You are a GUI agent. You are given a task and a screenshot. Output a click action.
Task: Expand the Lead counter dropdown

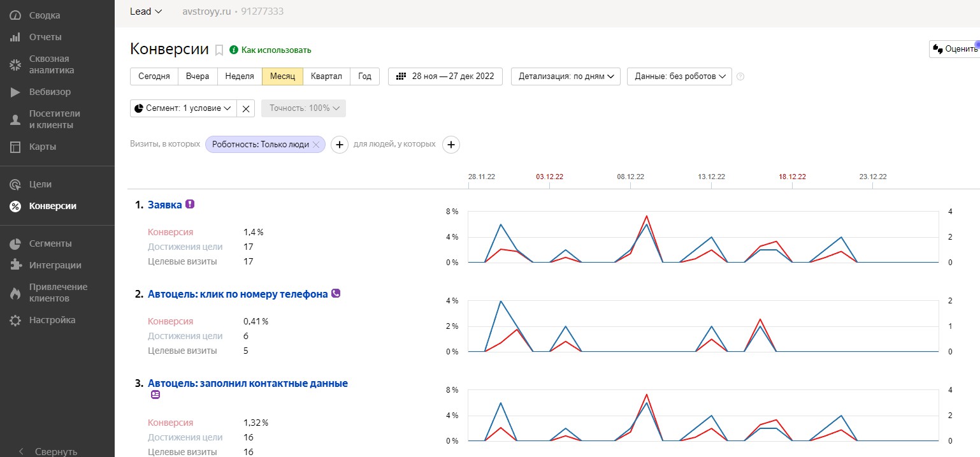146,11
